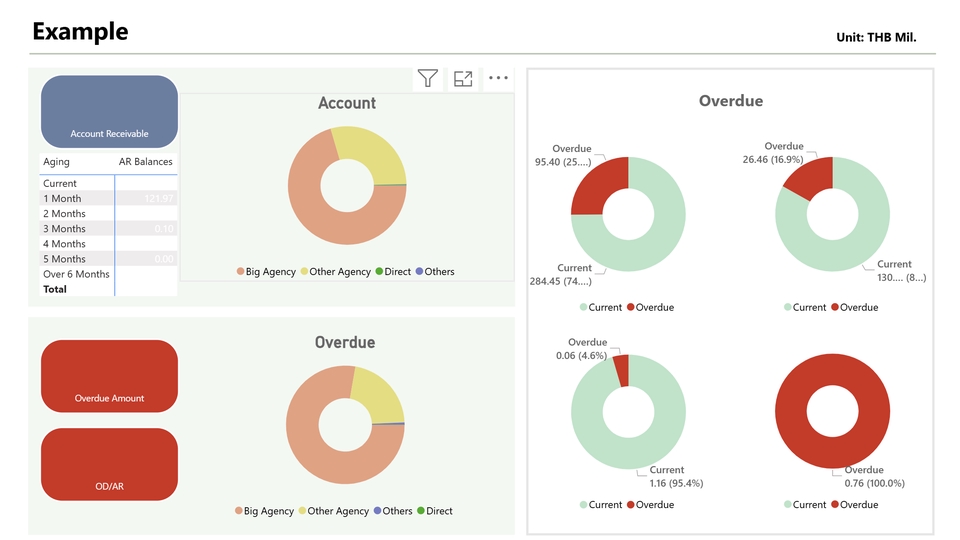Sort by the Aging column header
The width and height of the screenshot is (960, 540).
click(x=56, y=162)
